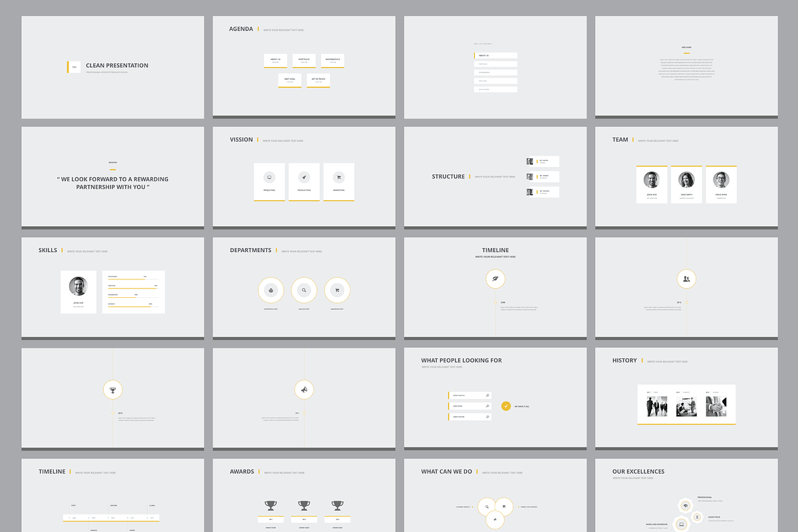This screenshot has width=798, height=532.
Task: Click the top person card in Structure
Action: pos(543,161)
